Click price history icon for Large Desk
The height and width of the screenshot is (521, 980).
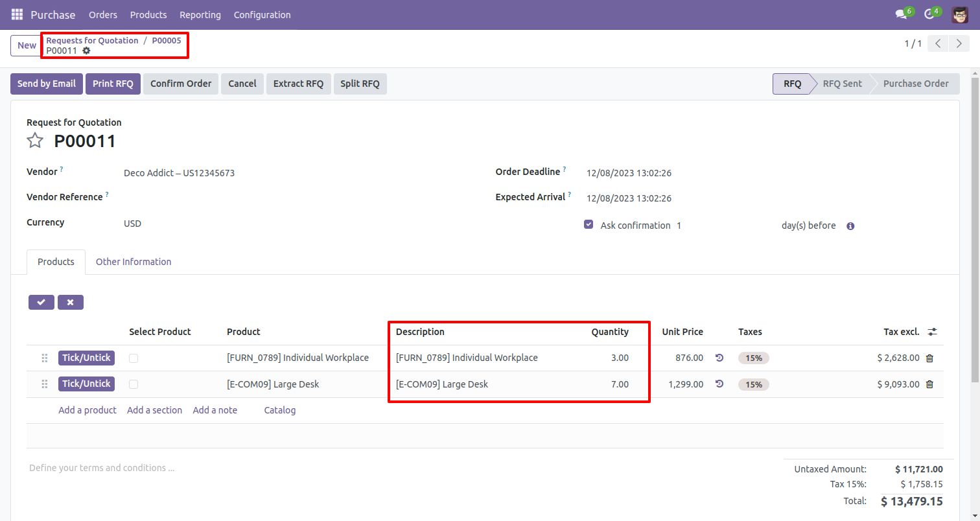pyautogui.click(x=719, y=384)
